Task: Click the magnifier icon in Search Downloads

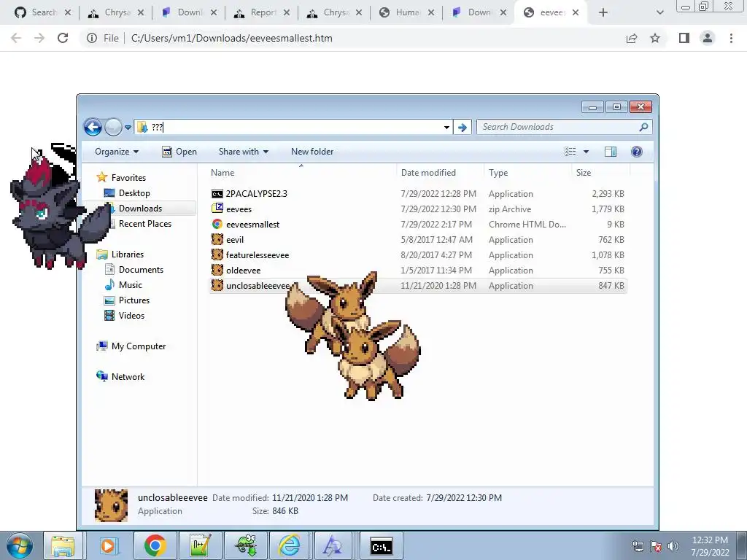Action: (643, 127)
